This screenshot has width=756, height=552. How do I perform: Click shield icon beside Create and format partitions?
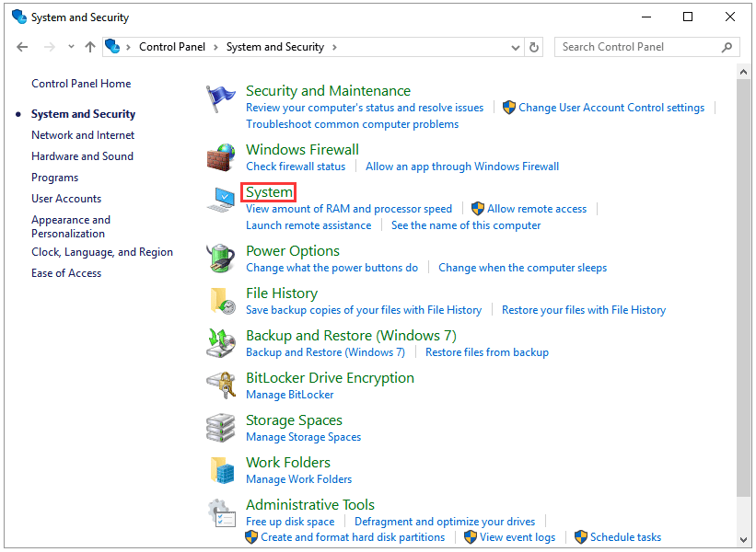[x=251, y=537]
